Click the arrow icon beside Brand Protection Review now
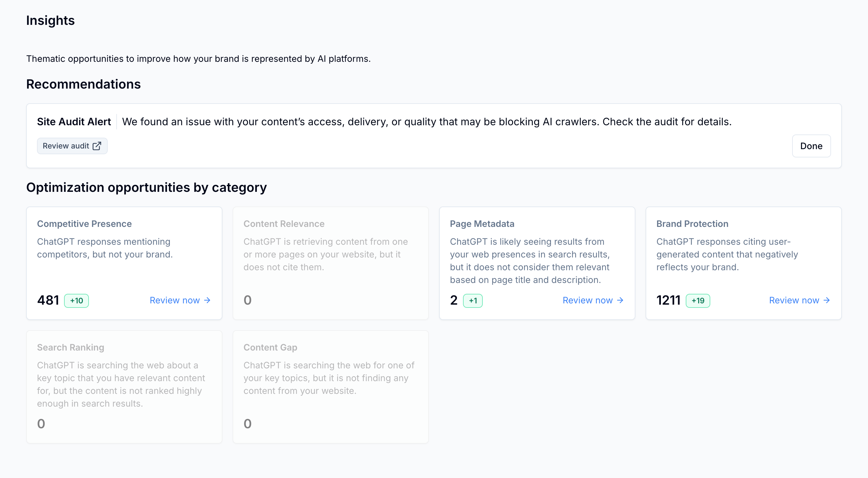Image resolution: width=868 pixels, height=478 pixels. [827, 300]
